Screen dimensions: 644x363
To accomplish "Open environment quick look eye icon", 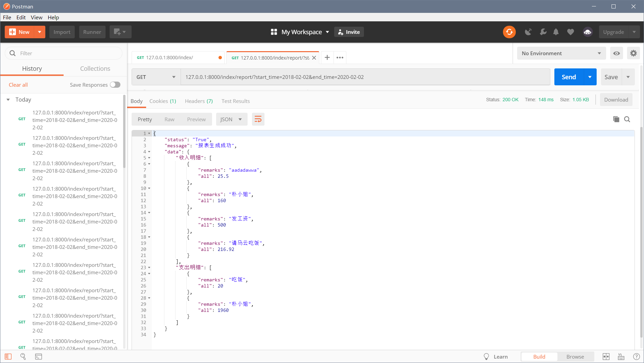I will [x=617, y=54].
